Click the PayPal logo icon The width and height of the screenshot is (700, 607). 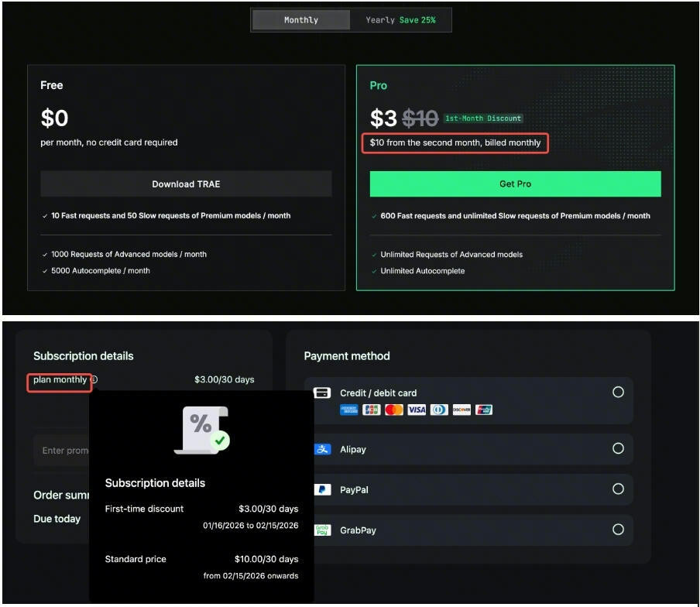(x=322, y=489)
